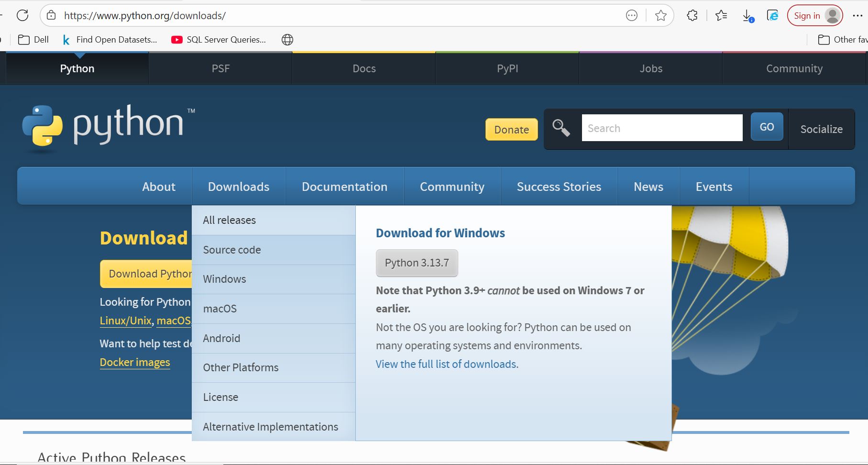The image size is (868, 465).
Task: Click the view site information lock icon
Action: tap(51, 15)
